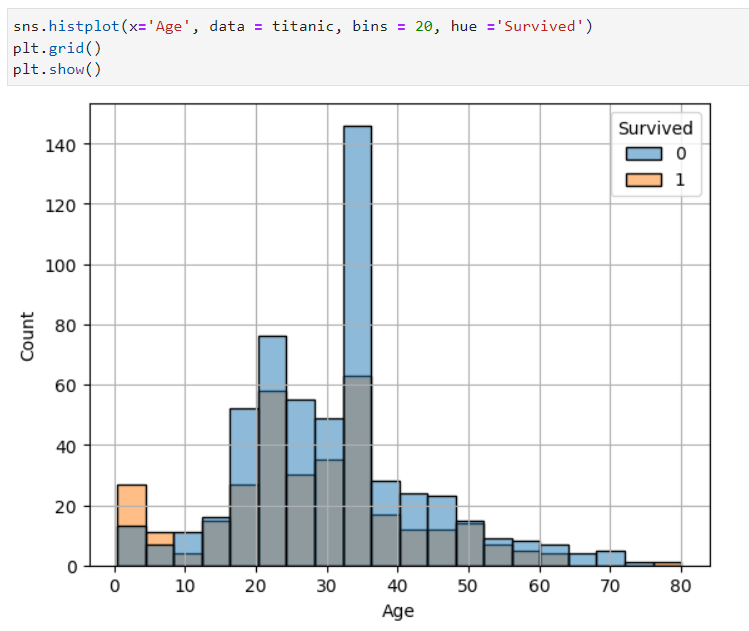Click the orange bar at age 0
This screenshot has width=749, height=631.
131,506
